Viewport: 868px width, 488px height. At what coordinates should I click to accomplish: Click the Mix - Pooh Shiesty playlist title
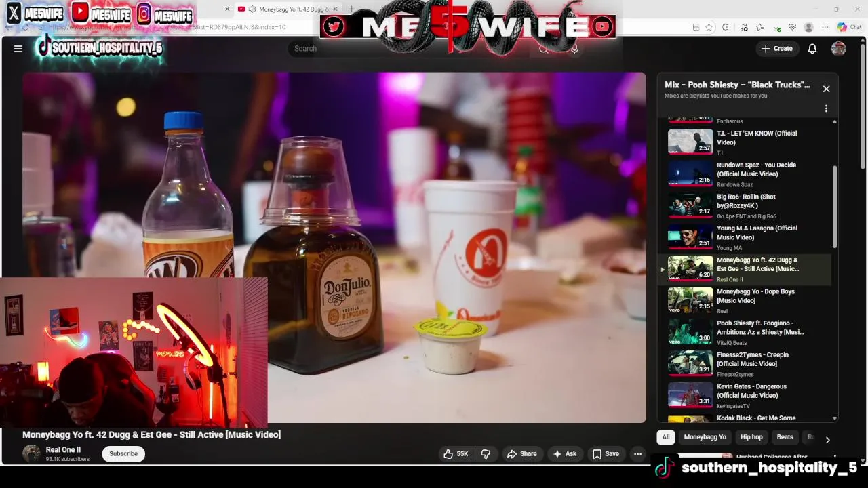point(737,85)
